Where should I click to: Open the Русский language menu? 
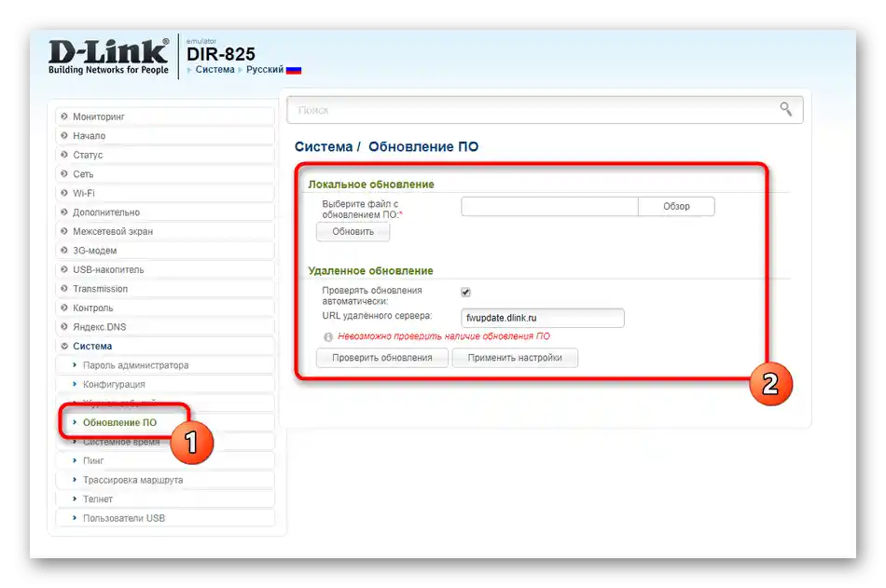[265, 70]
